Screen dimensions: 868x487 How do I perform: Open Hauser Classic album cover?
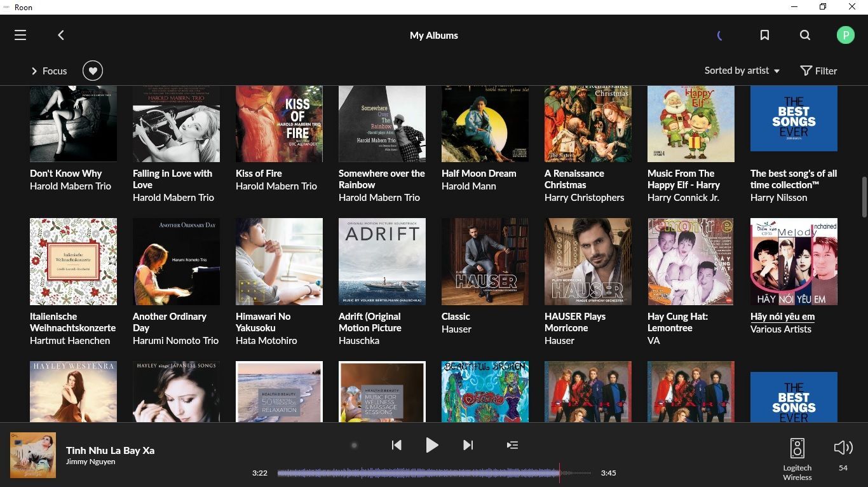[485, 262]
